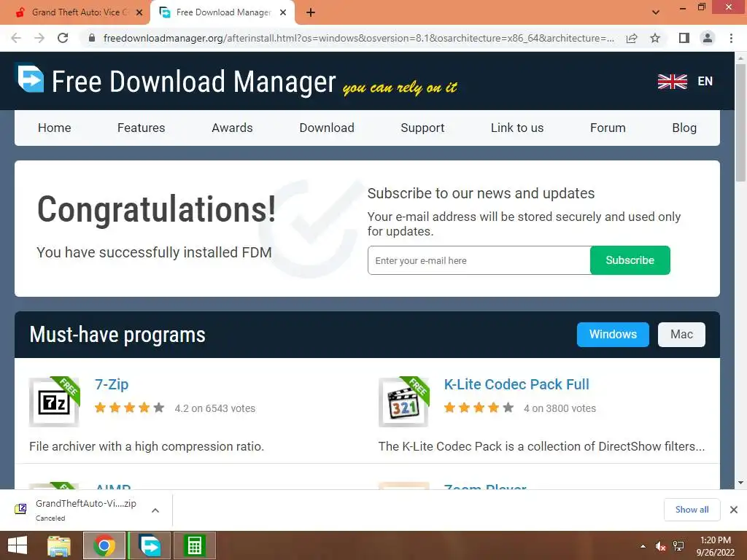Click the UK flag language icon
This screenshot has width=747, height=560.
(672, 82)
